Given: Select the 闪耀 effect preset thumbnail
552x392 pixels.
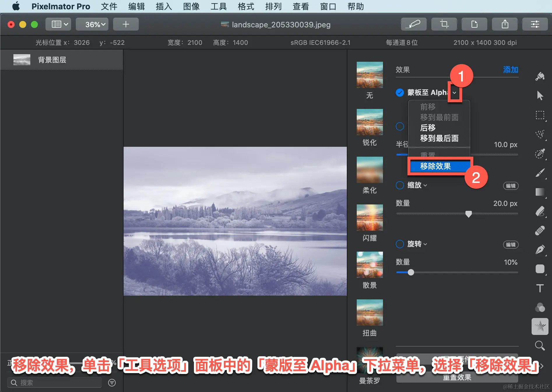Looking at the screenshot, I should point(370,218).
